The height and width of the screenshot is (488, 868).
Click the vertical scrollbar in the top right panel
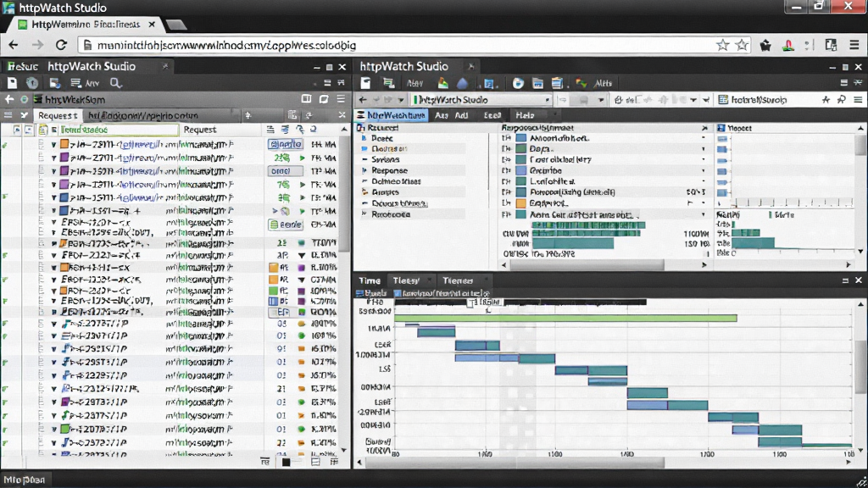click(x=861, y=145)
